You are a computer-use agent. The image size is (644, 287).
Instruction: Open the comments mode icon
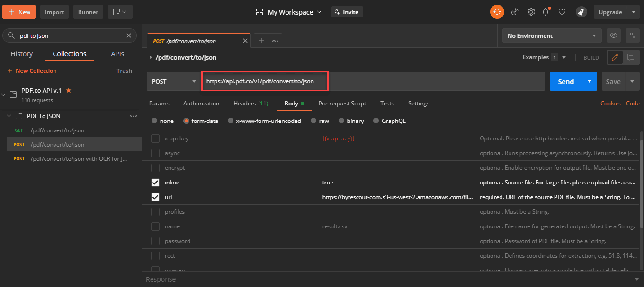[631, 57]
